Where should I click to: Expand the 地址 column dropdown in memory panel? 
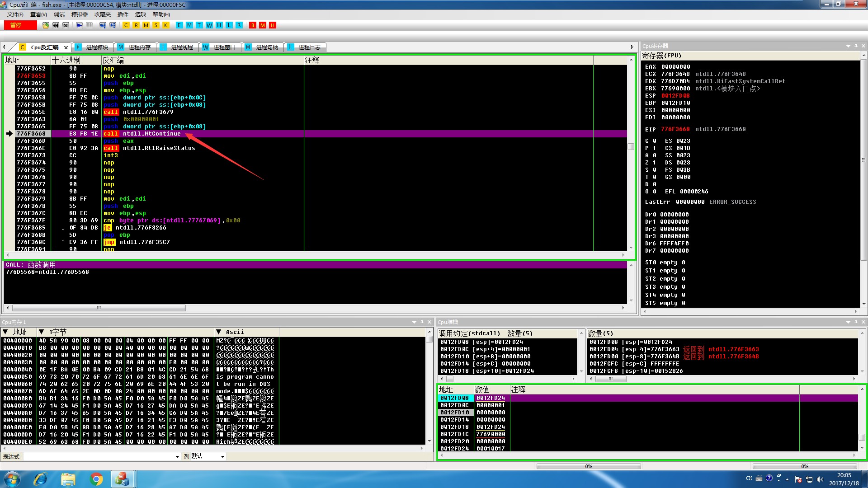click(x=5, y=332)
